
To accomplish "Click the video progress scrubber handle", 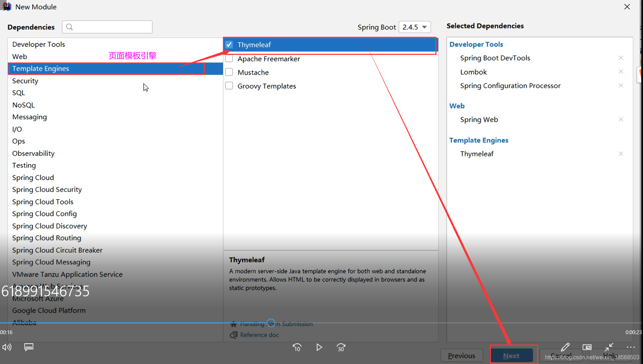I will (271, 323).
